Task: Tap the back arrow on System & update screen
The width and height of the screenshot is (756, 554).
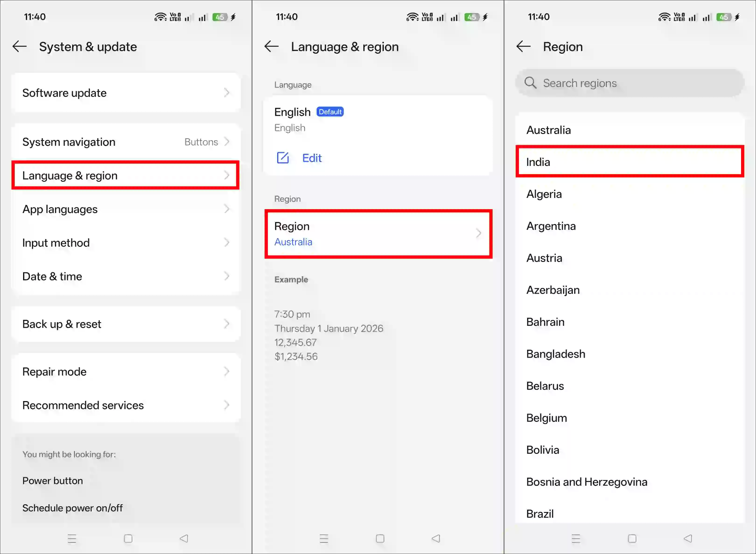Action: (19, 47)
